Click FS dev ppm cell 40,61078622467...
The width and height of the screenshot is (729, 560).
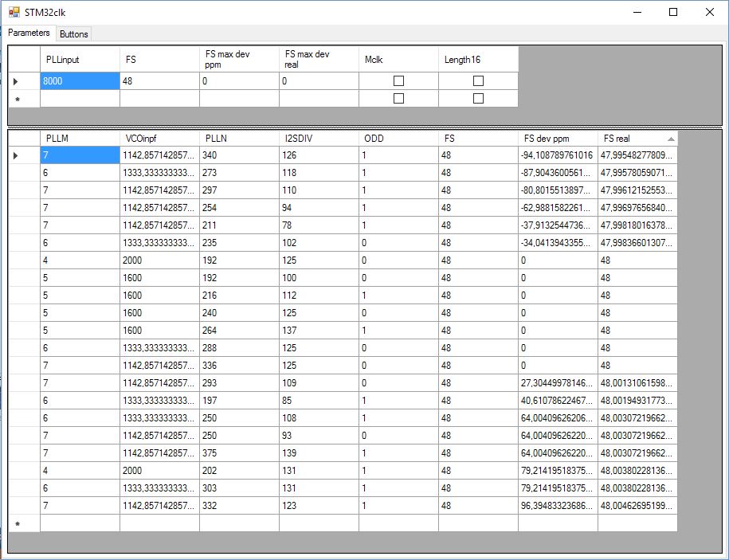click(558, 401)
